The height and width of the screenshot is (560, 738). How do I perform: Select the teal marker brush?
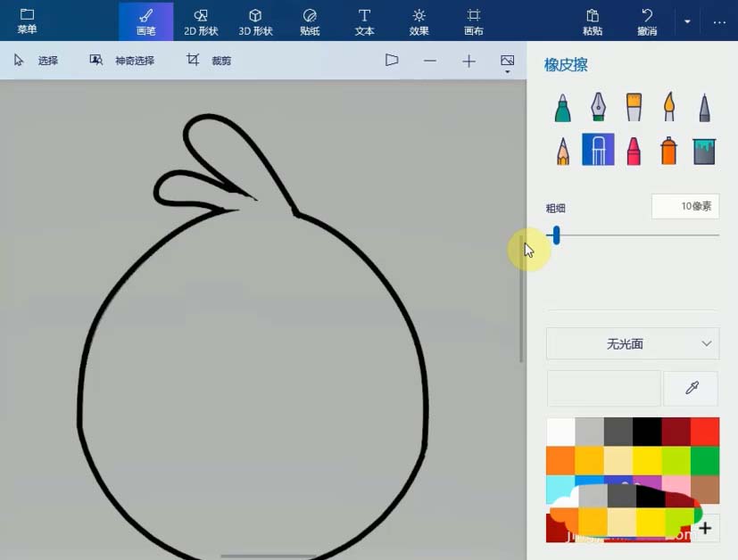pos(562,107)
